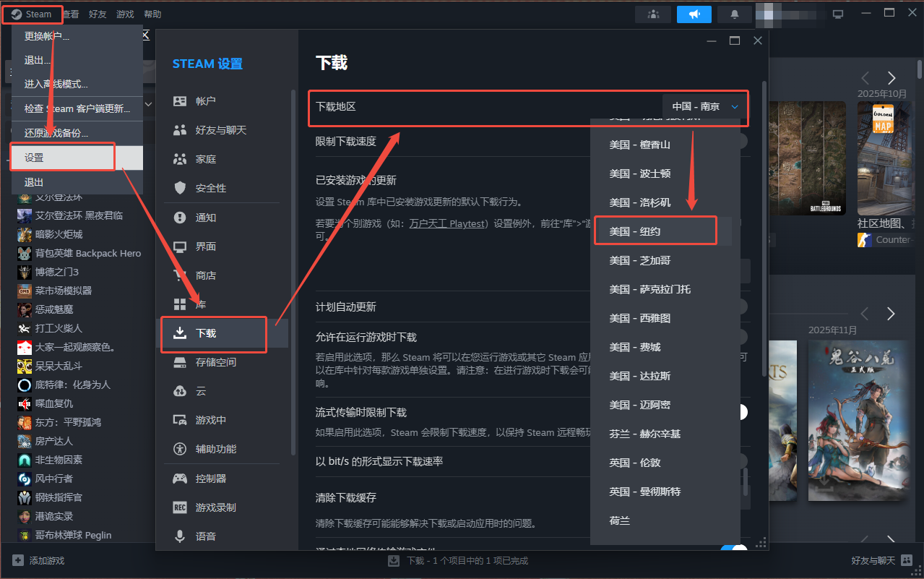Open Game Recording (游戏录制) REC icon
Image resolution: width=924 pixels, height=579 pixels.
click(180, 507)
